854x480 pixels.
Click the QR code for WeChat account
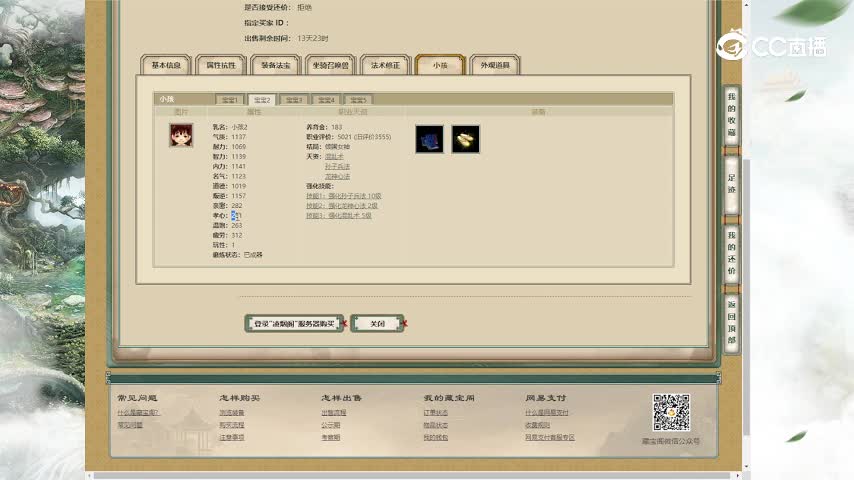[671, 412]
